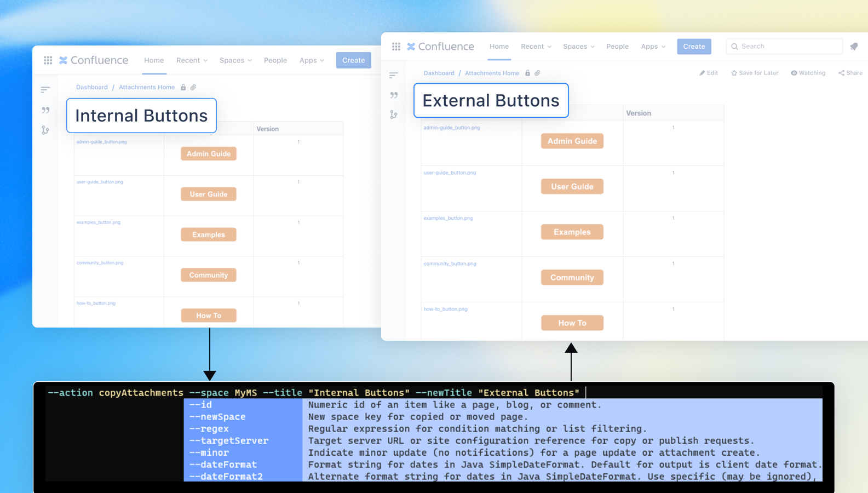Open user-guide_button.png link in Internal window
868x493 pixels.
click(100, 182)
